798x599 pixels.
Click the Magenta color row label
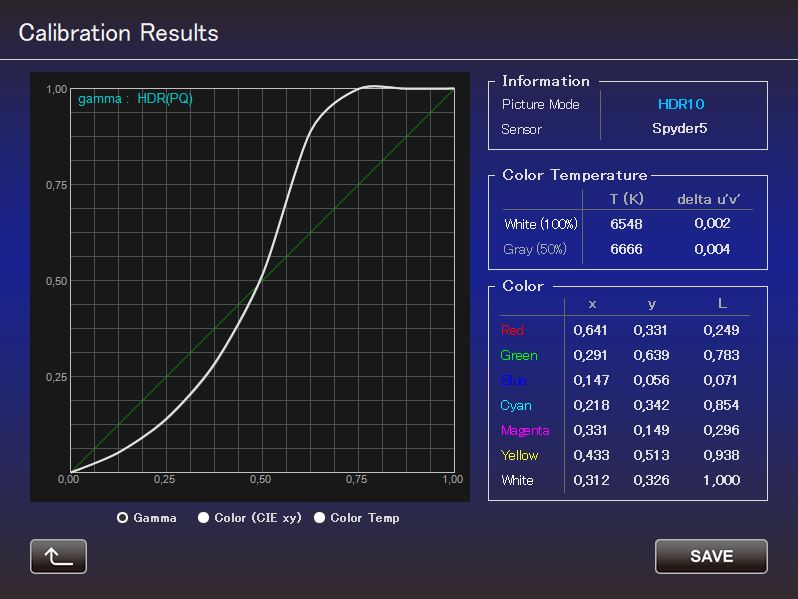(x=525, y=430)
